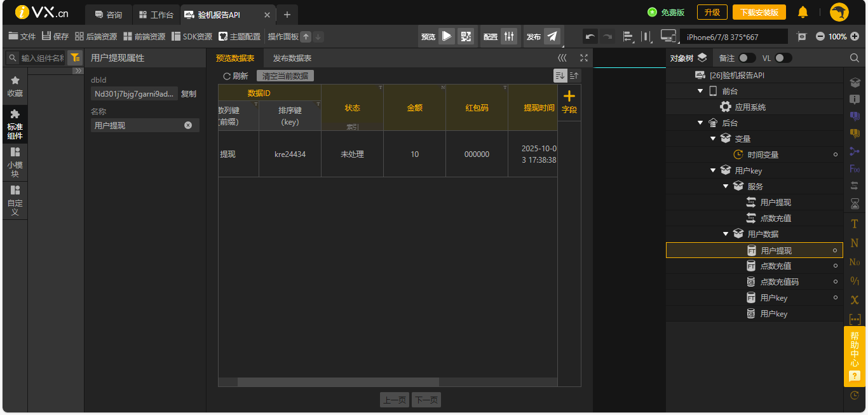Click the 升级 upgrade button

712,12
